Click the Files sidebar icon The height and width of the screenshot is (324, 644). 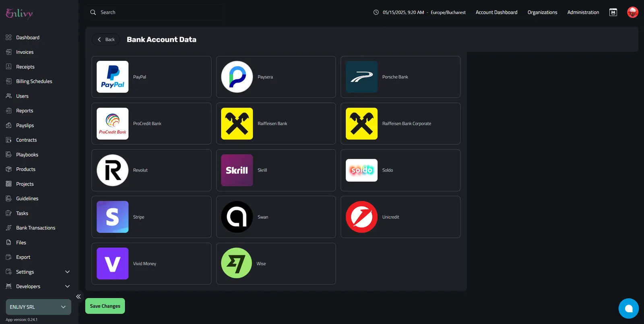pyautogui.click(x=8, y=243)
